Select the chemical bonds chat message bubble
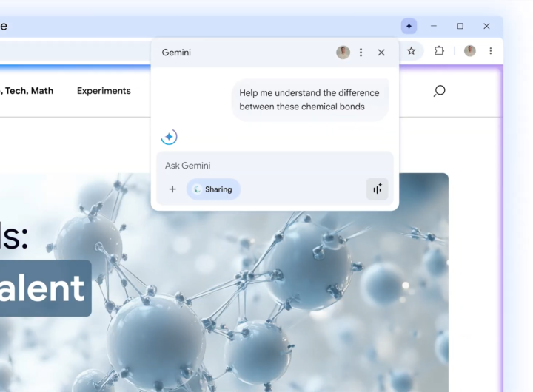The height and width of the screenshot is (392, 533). (309, 100)
